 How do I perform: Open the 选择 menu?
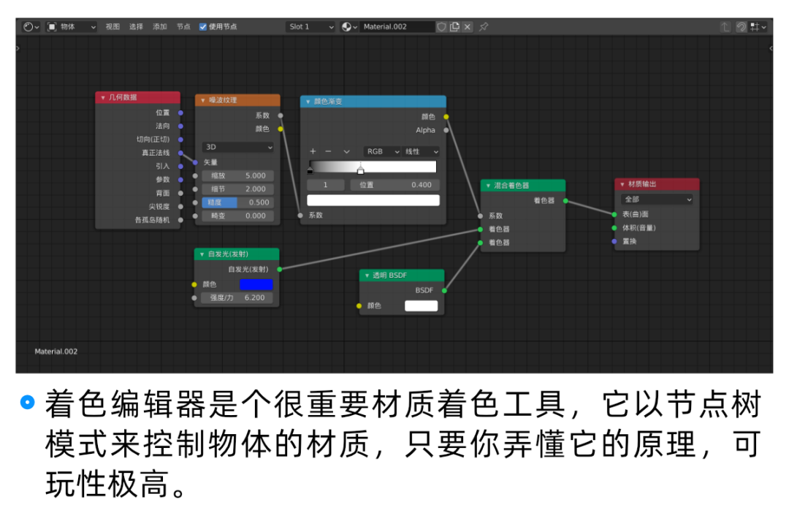[136, 27]
